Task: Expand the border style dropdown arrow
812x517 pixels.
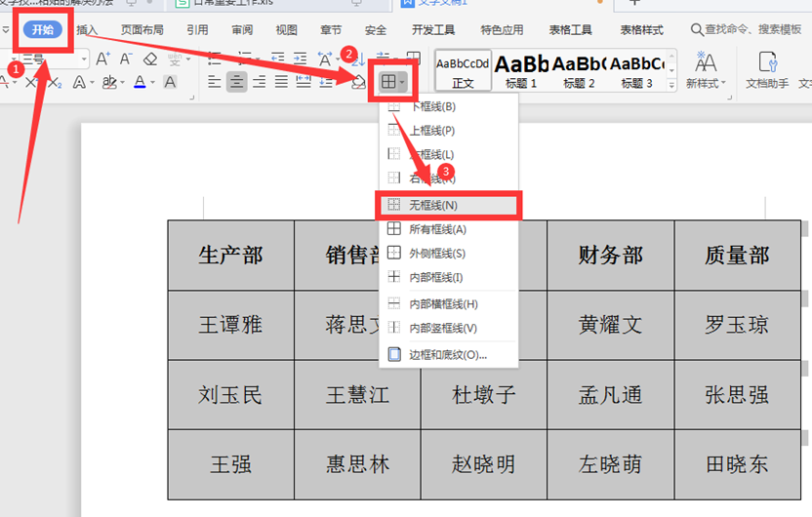Action: (x=402, y=82)
